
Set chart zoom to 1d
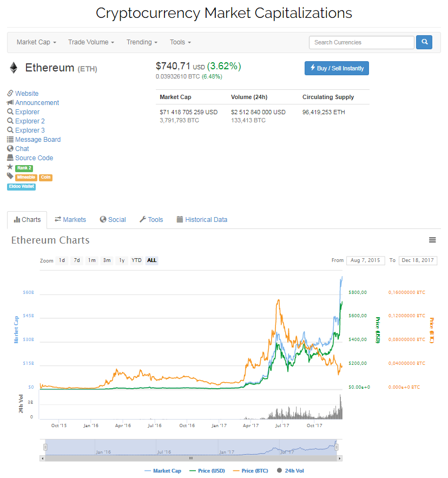pyautogui.click(x=62, y=260)
